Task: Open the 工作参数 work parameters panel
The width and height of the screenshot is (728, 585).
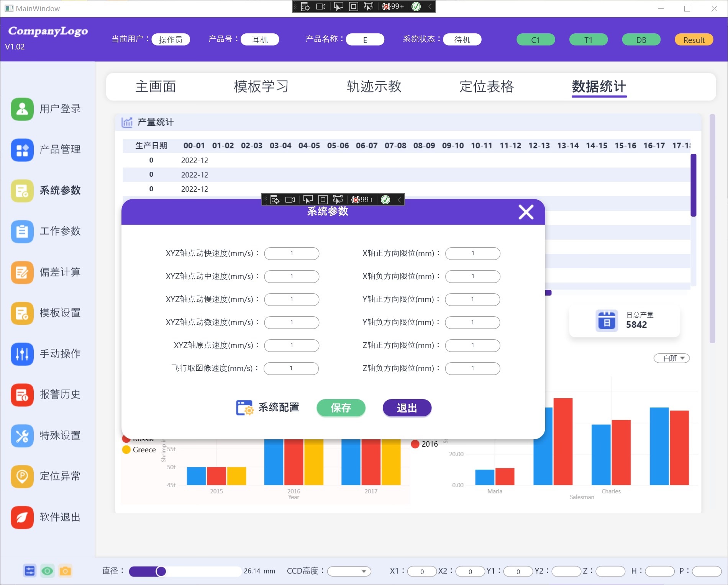Action: [x=22, y=232]
